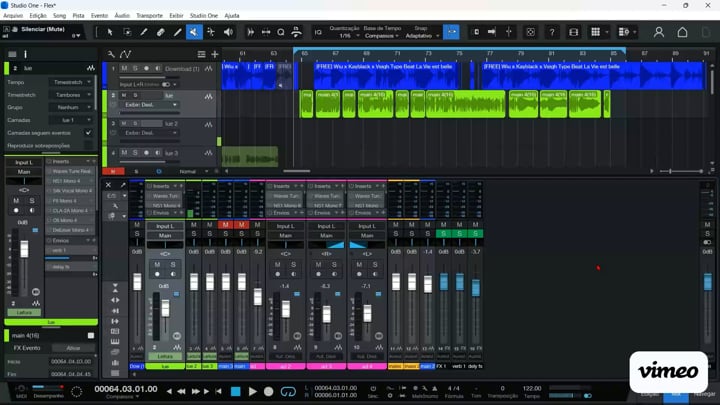Open the Edição menu
The height and width of the screenshot is (405, 720).
(x=38, y=16)
